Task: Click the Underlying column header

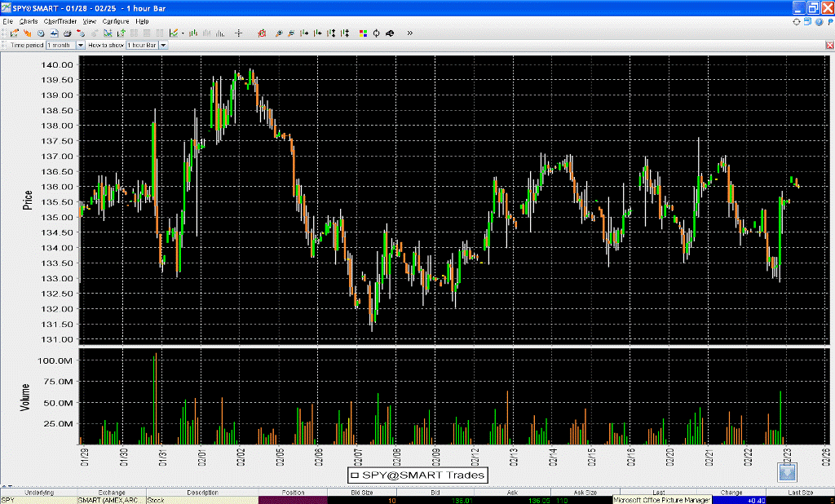Action: (x=39, y=493)
